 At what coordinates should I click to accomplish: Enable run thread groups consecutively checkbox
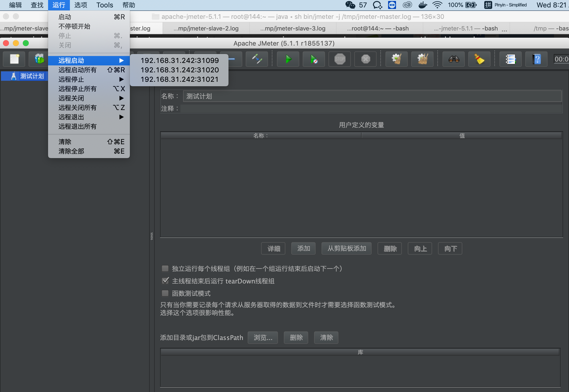(165, 269)
